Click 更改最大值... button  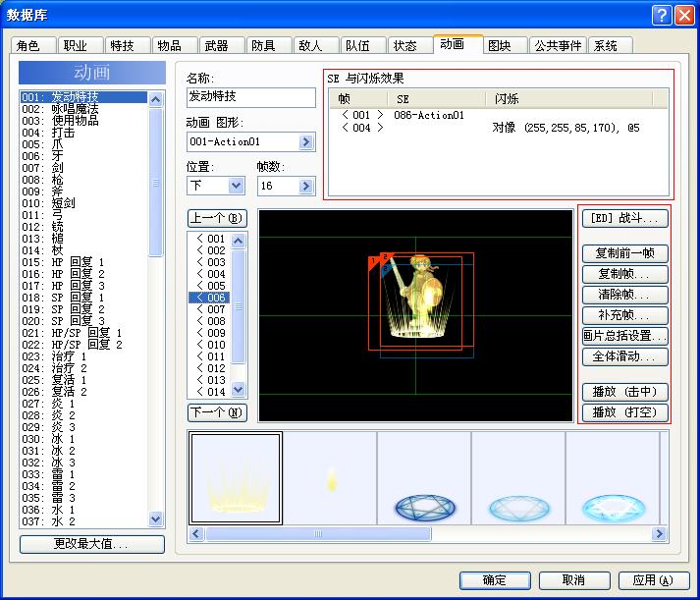tap(92, 544)
